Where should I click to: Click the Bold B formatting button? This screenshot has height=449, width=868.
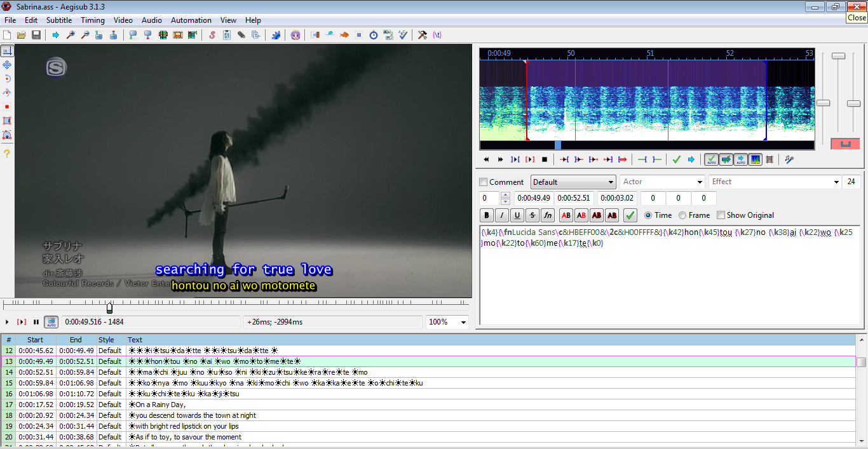487,215
